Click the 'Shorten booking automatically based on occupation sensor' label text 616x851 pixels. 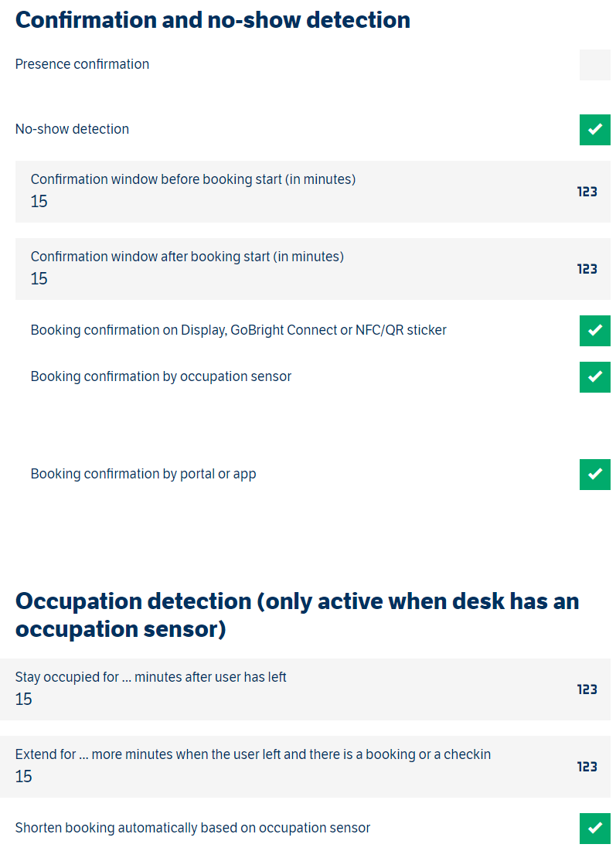coord(192,828)
